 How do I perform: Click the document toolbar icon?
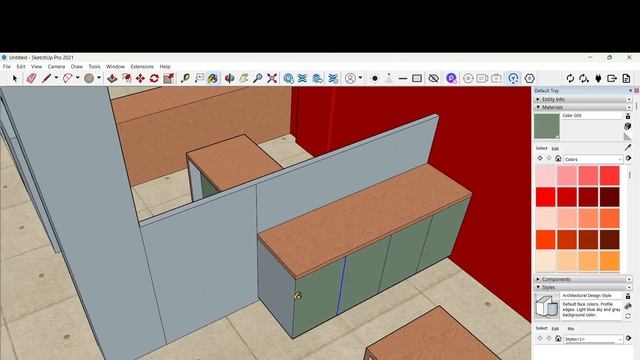pos(626,78)
